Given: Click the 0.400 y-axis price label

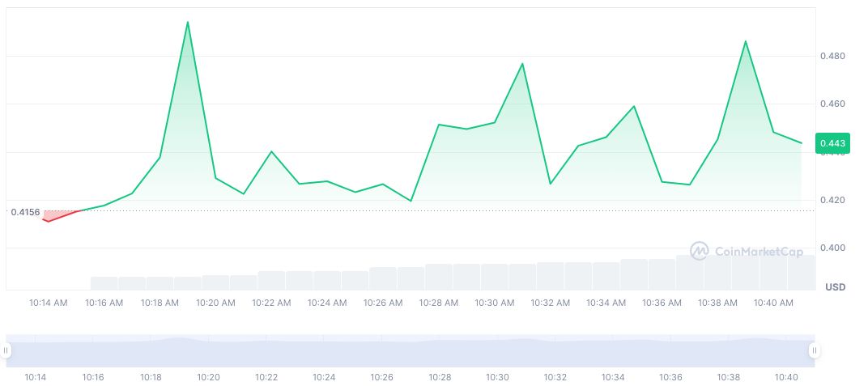Looking at the screenshot, I should point(832,248).
